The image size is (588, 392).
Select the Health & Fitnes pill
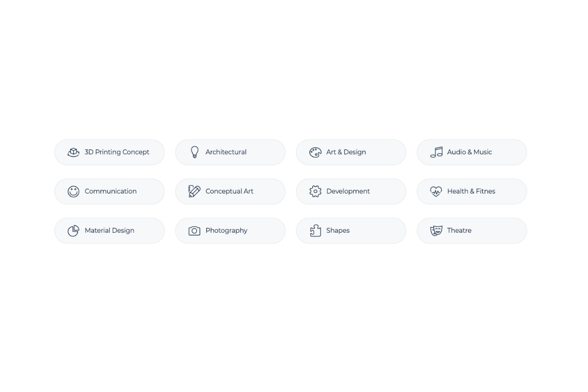(x=472, y=191)
